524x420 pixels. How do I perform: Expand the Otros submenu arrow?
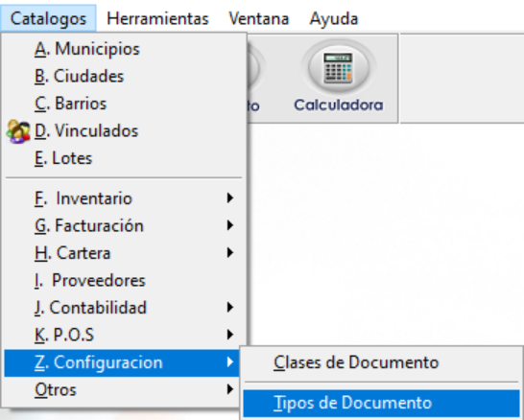pos(230,389)
